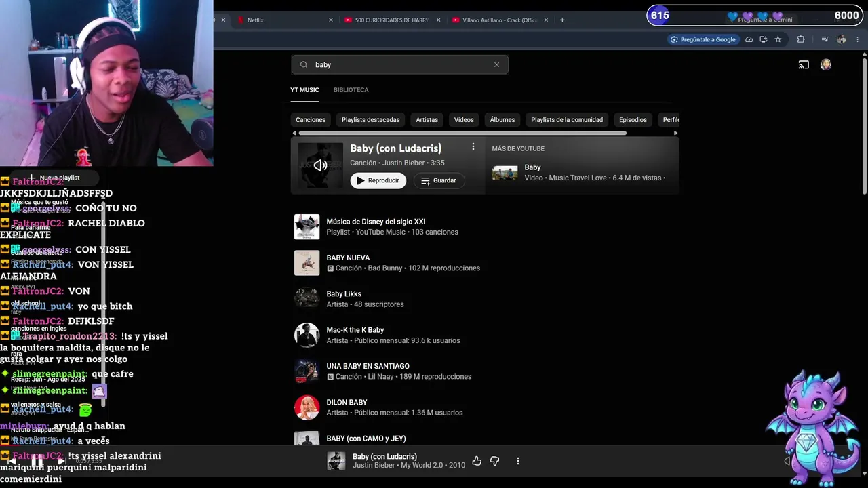Filter results by Canciones
Viewport: 868px width, 488px height.
[x=311, y=120]
